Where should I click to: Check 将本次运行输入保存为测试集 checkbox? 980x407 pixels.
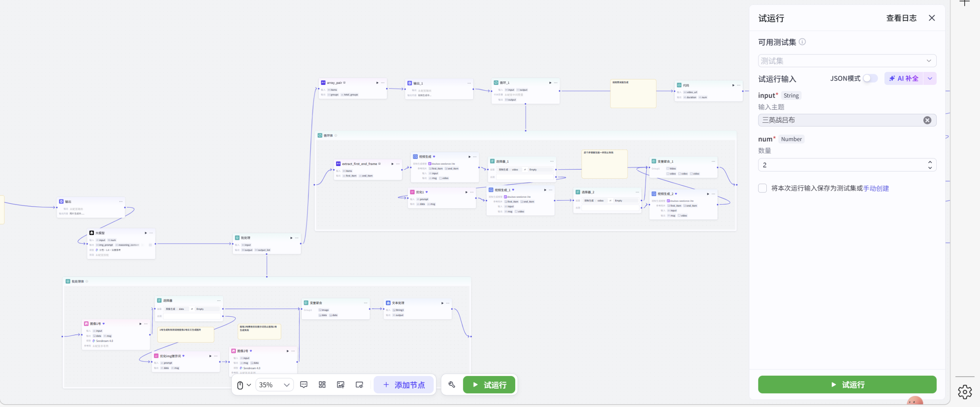763,188
